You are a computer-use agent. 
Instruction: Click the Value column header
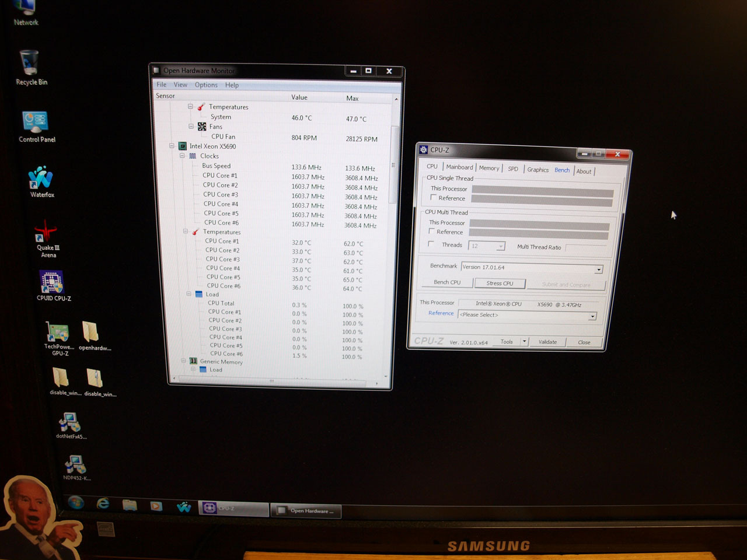pos(299,97)
